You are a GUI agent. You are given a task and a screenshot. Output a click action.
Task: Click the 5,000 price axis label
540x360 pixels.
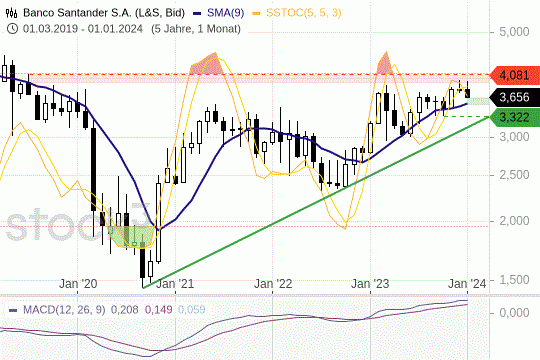point(514,32)
